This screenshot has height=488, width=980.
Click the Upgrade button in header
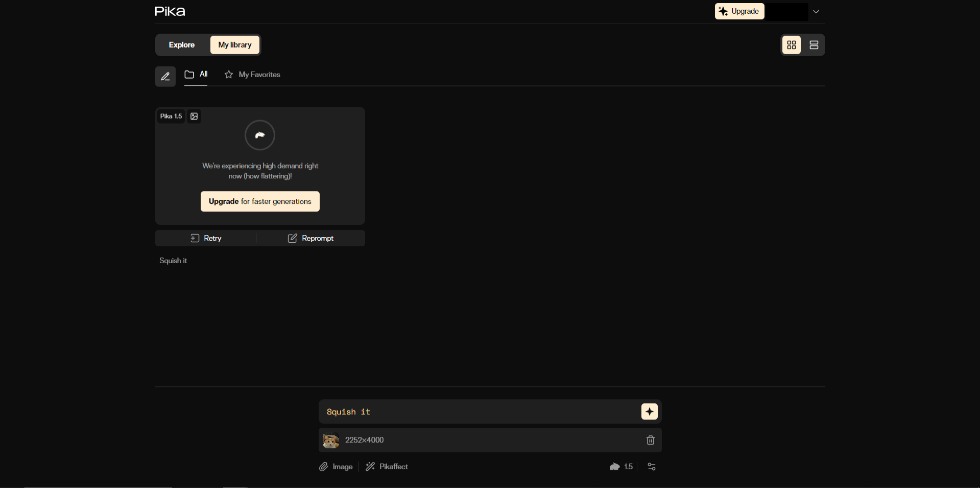pyautogui.click(x=739, y=11)
